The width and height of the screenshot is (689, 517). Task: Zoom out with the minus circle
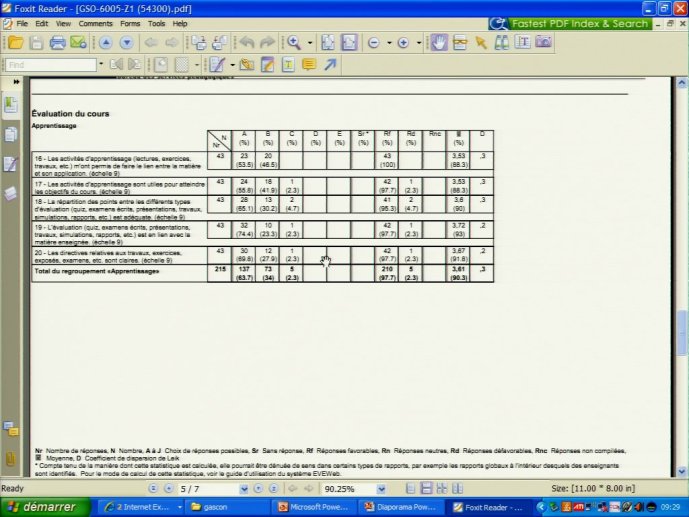point(374,43)
